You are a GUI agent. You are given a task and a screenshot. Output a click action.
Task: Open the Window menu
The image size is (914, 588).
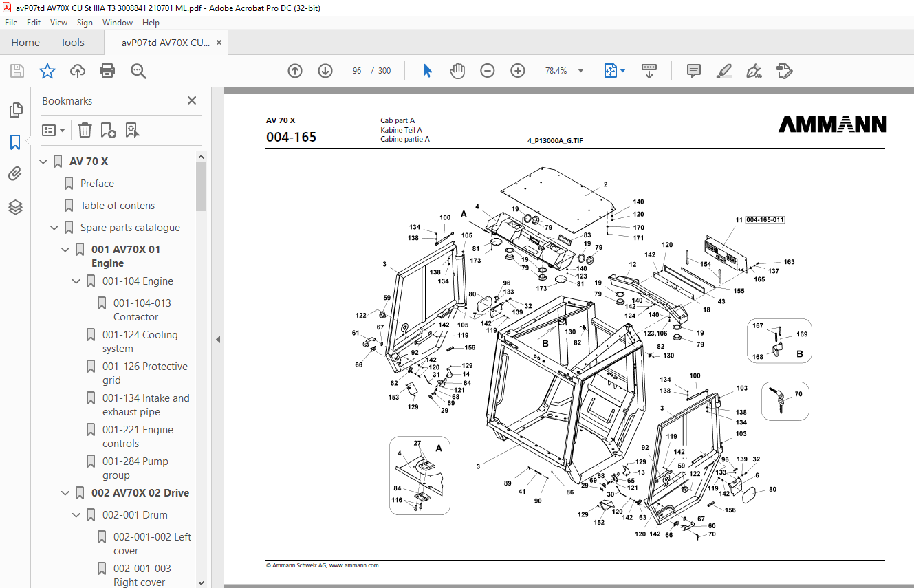coord(118,23)
